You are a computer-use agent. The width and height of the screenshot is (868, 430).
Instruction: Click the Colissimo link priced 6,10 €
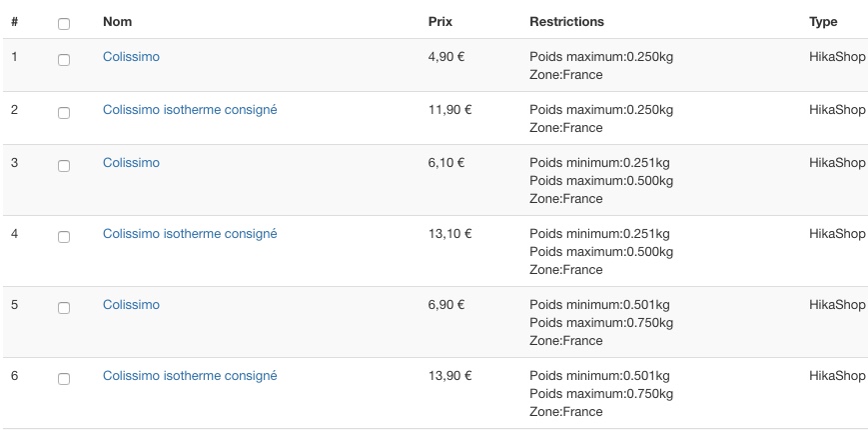tap(131, 163)
